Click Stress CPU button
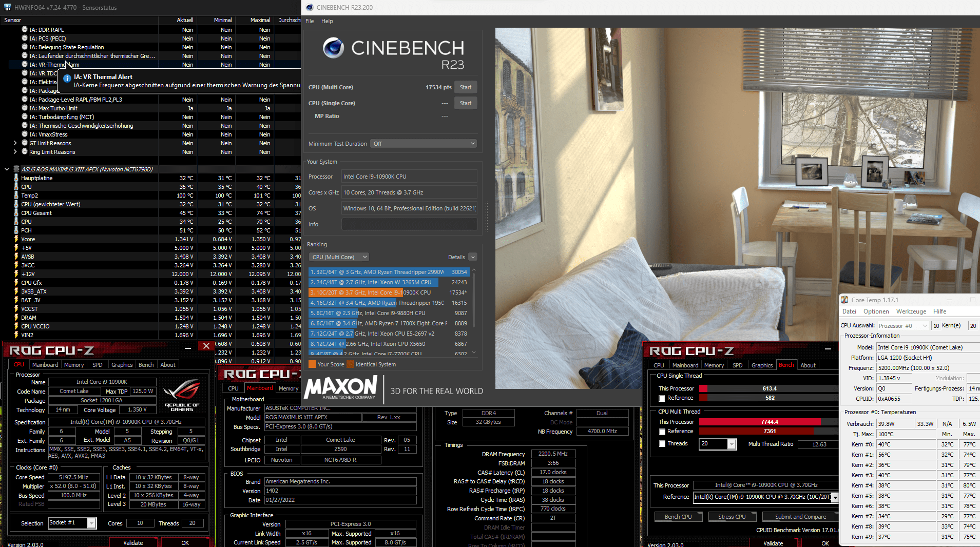Screen dimensions: 980x547 [x=732, y=517]
